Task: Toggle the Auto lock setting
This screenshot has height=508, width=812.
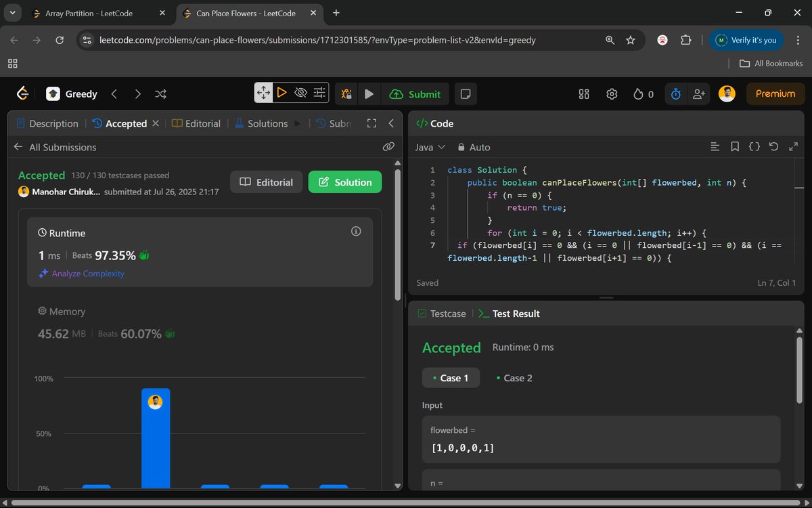Action: 474,147
